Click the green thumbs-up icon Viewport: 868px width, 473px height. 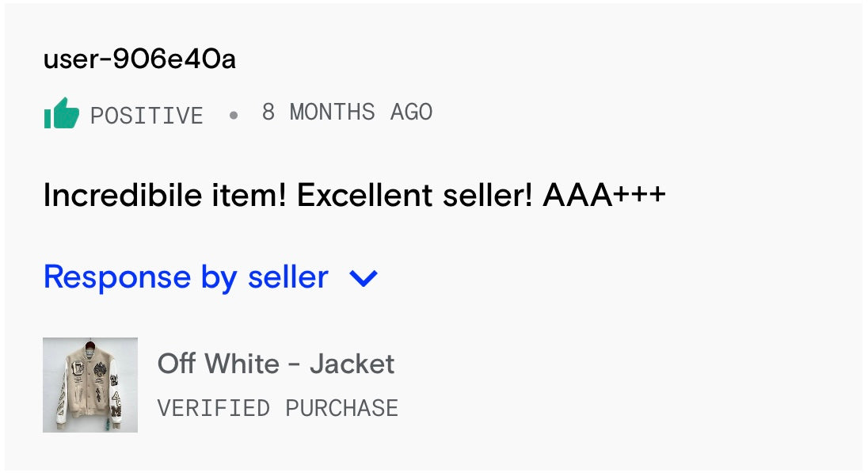[62, 114]
